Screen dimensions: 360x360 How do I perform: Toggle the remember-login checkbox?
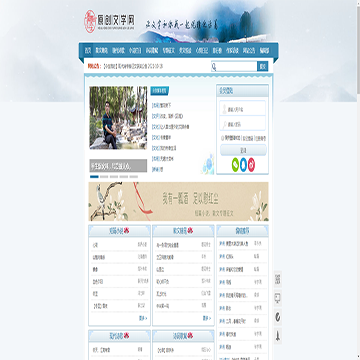point(222,137)
